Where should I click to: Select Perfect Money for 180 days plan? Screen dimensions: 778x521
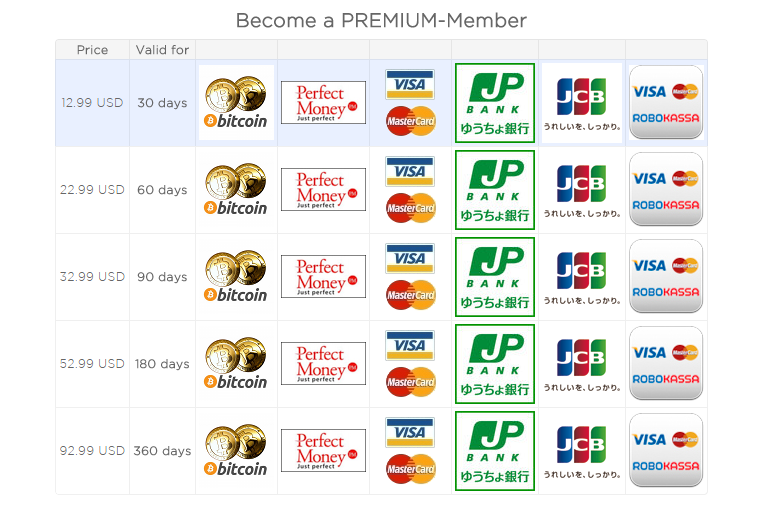pos(324,364)
